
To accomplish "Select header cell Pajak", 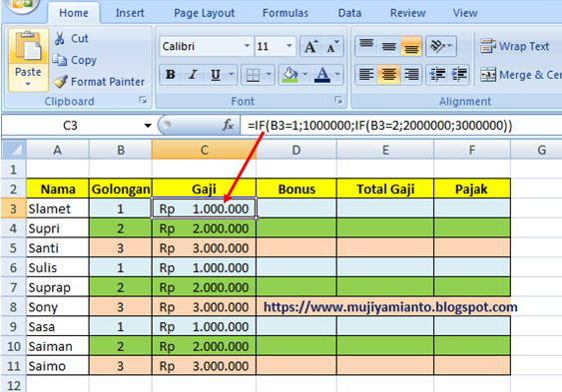I will [x=472, y=189].
